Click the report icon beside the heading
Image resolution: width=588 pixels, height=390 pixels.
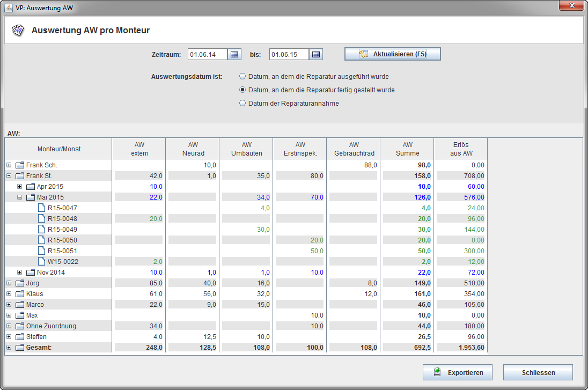coord(18,30)
